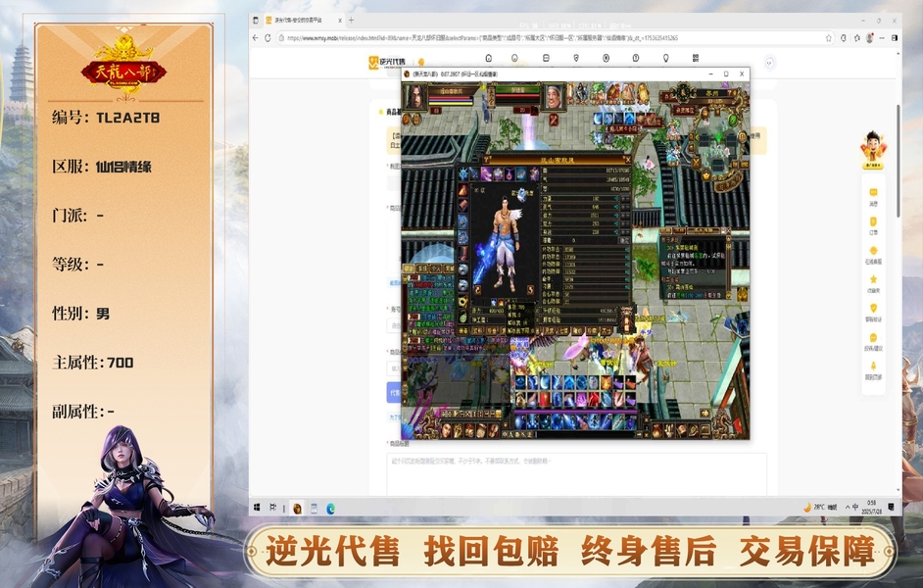The width and height of the screenshot is (923, 588).
Task: Click the red skill icon in second hotbar row
Action: tap(545, 399)
